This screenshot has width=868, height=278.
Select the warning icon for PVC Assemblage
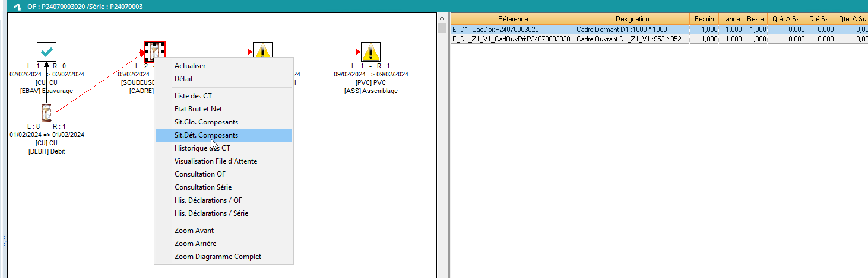(370, 52)
